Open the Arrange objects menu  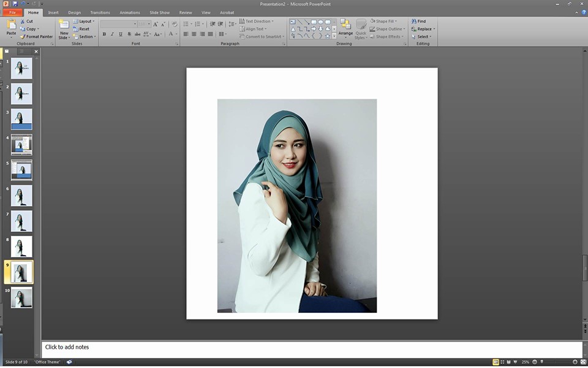pyautogui.click(x=345, y=28)
